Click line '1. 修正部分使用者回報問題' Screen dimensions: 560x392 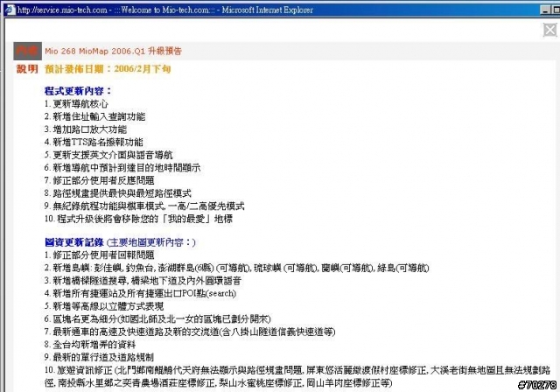(x=99, y=255)
